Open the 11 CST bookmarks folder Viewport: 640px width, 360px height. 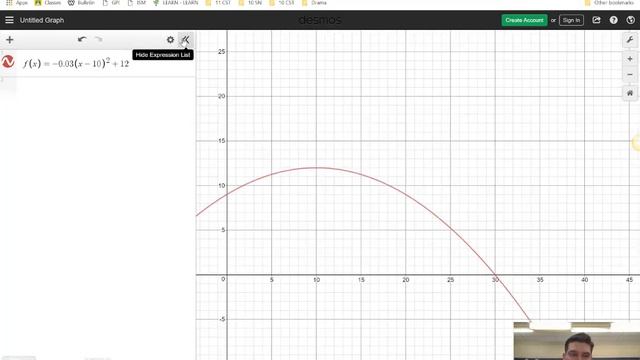point(218,3)
